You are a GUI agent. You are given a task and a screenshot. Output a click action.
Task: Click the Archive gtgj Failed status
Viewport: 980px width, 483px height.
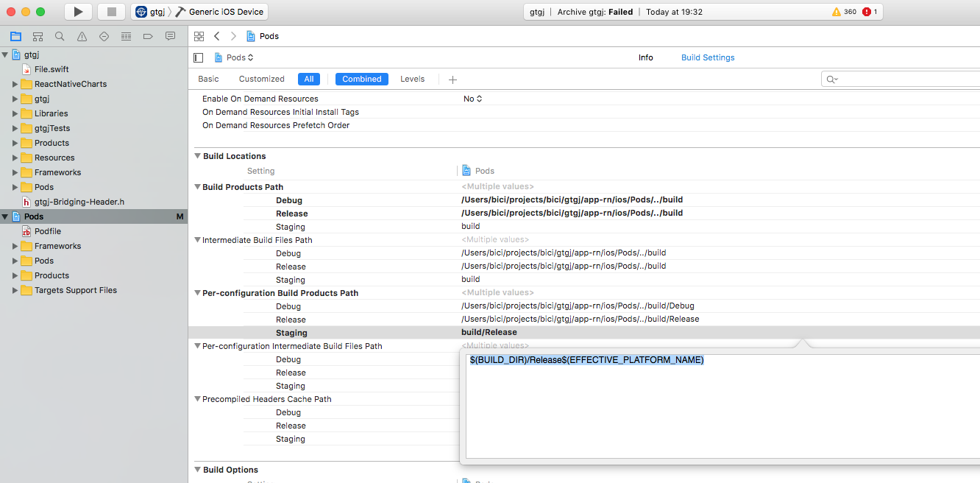point(594,12)
